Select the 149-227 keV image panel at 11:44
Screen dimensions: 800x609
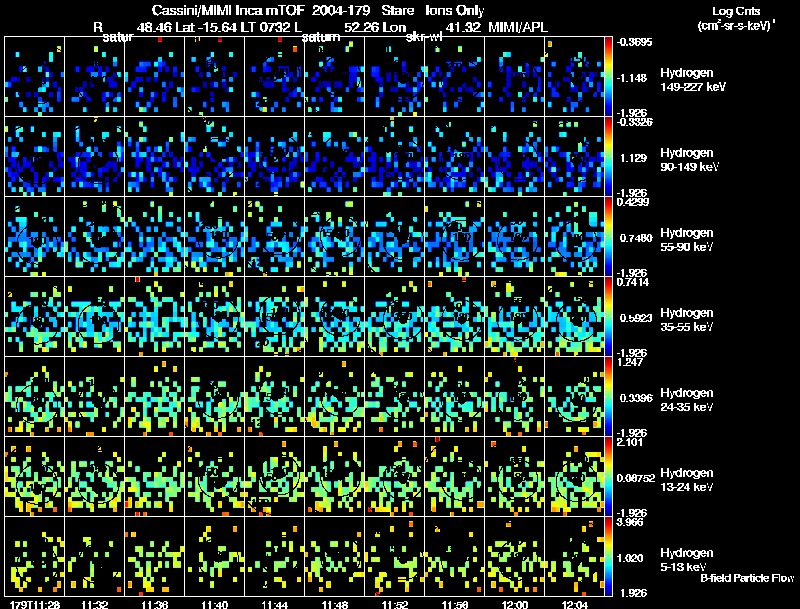(x=274, y=77)
